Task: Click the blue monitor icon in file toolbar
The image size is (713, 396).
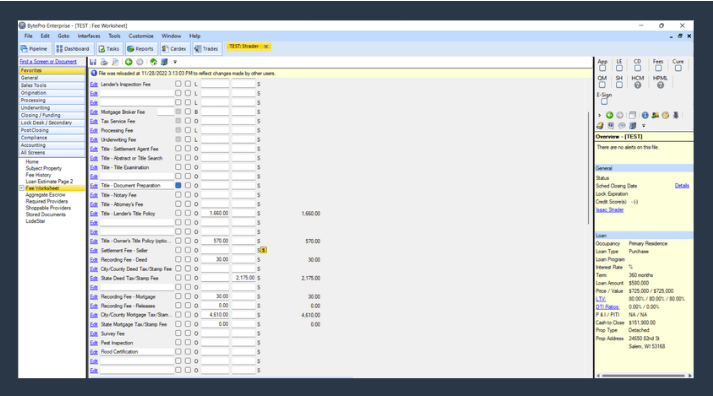Action: (164, 62)
